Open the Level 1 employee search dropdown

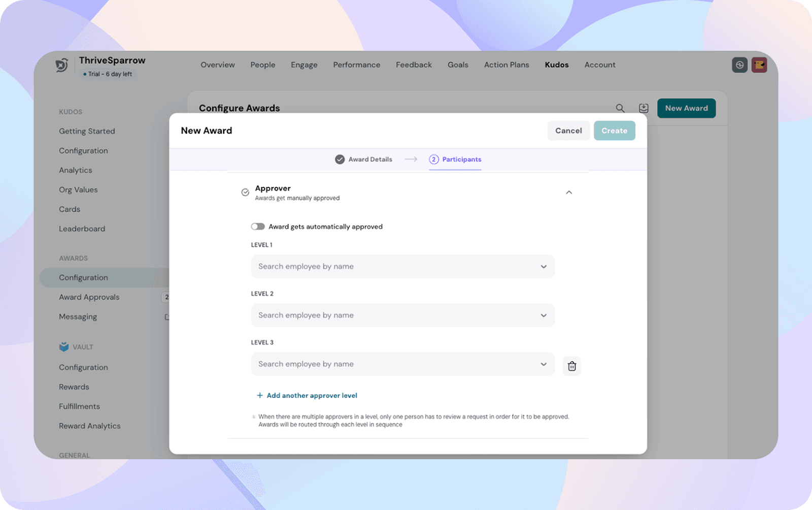403,267
